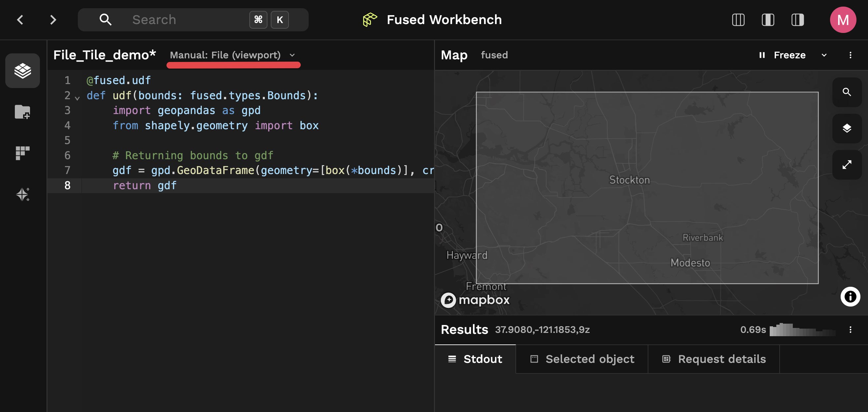Open the Map panel three-dot menu
The width and height of the screenshot is (868, 412).
(850, 55)
